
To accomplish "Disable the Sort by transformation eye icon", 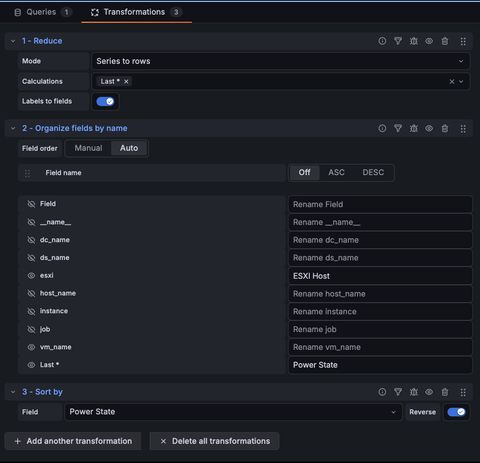I will 429,392.
